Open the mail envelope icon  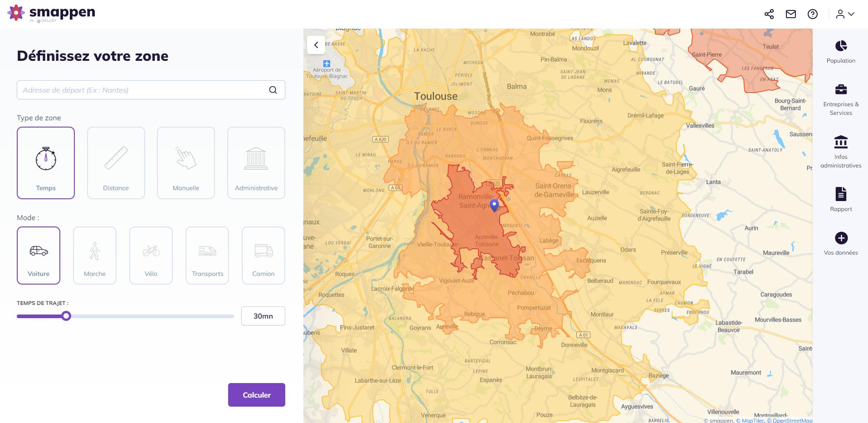(791, 14)
